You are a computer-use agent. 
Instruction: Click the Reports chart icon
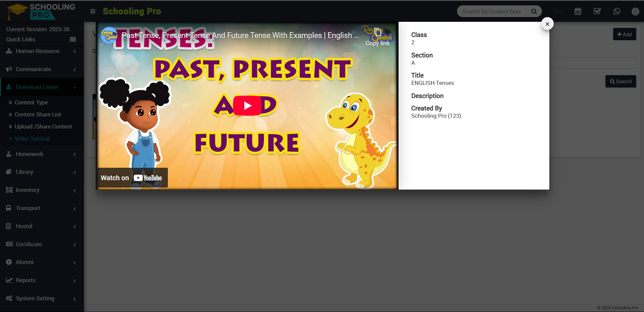pyautogui.click(x=9, y=280)
